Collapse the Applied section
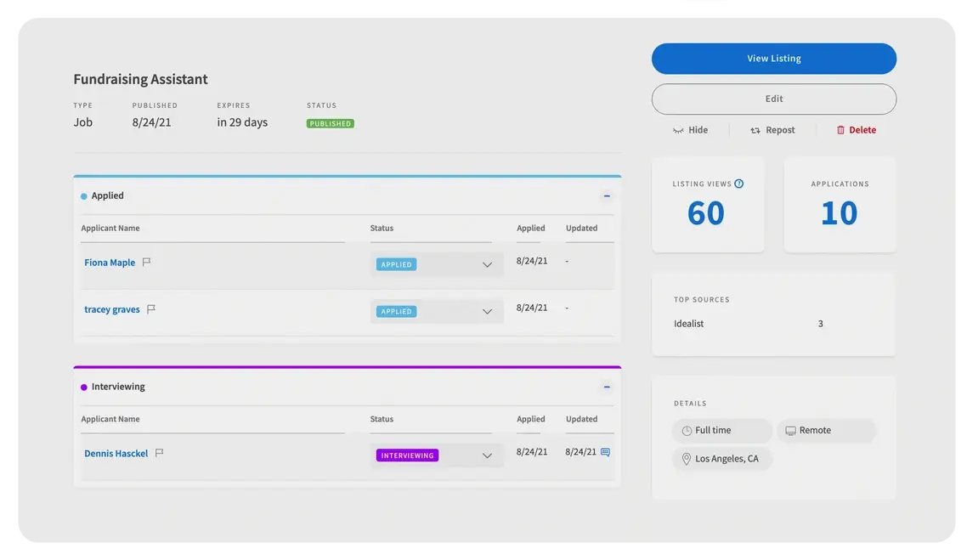This screenshot has width=978, height=560. (x=607, y=195)
